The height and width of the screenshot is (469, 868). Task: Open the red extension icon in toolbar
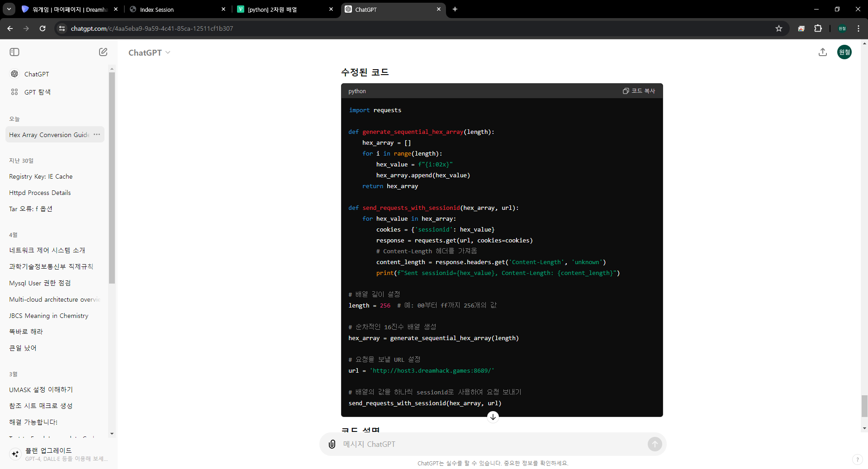coord(801,28)
